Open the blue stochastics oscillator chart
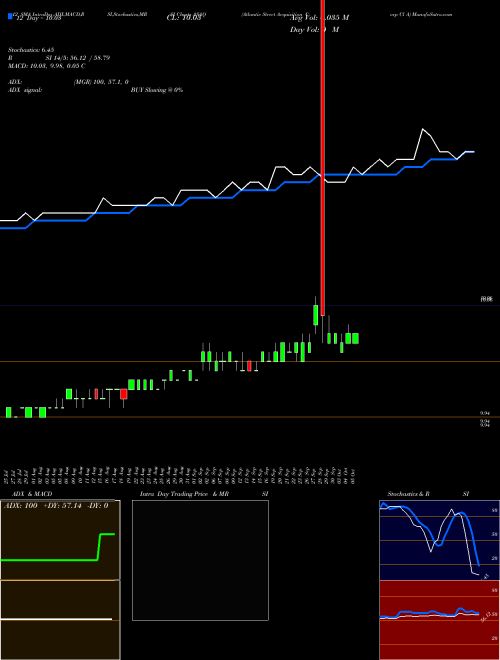 pyautogui.click(x=439, y=540)
